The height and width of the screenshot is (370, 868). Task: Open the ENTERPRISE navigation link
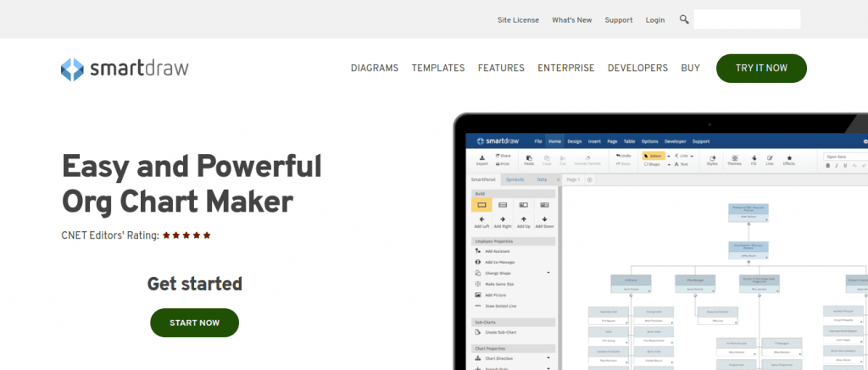[x=565, y=68]
